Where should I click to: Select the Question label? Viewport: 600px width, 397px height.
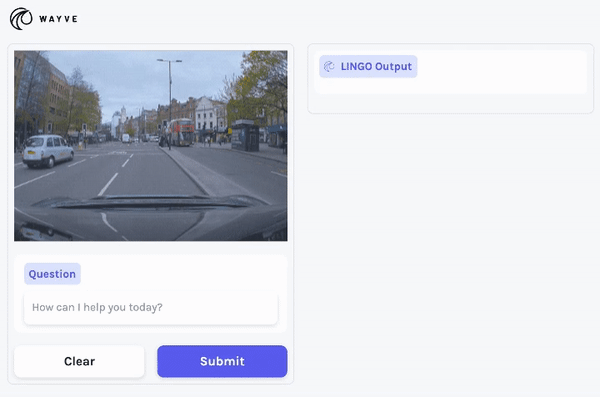click(x=52, y=274)
